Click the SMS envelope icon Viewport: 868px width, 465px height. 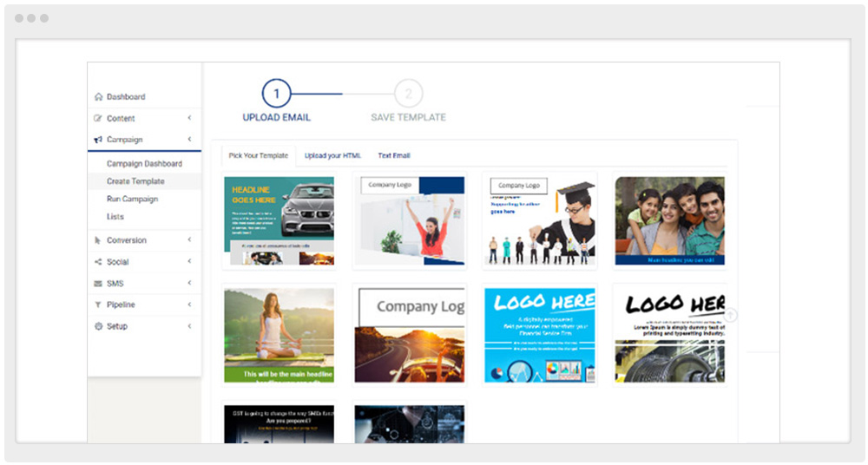98,284
